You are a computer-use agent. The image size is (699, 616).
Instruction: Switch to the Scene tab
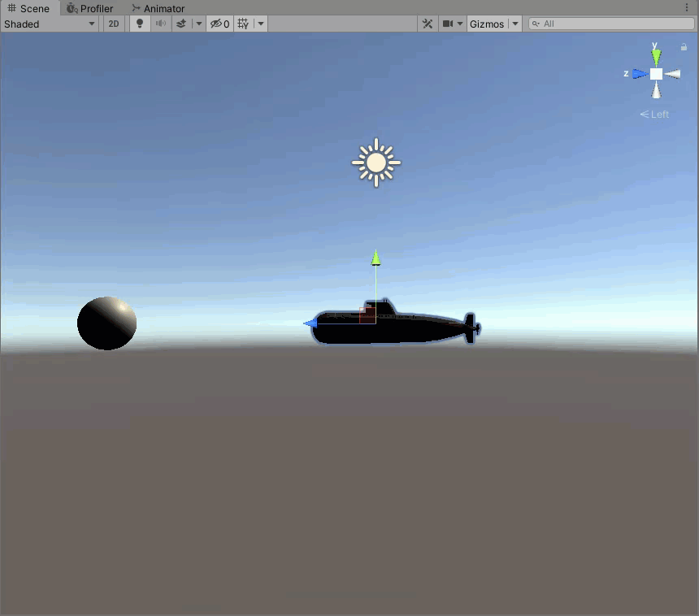(x=29, y=8)
